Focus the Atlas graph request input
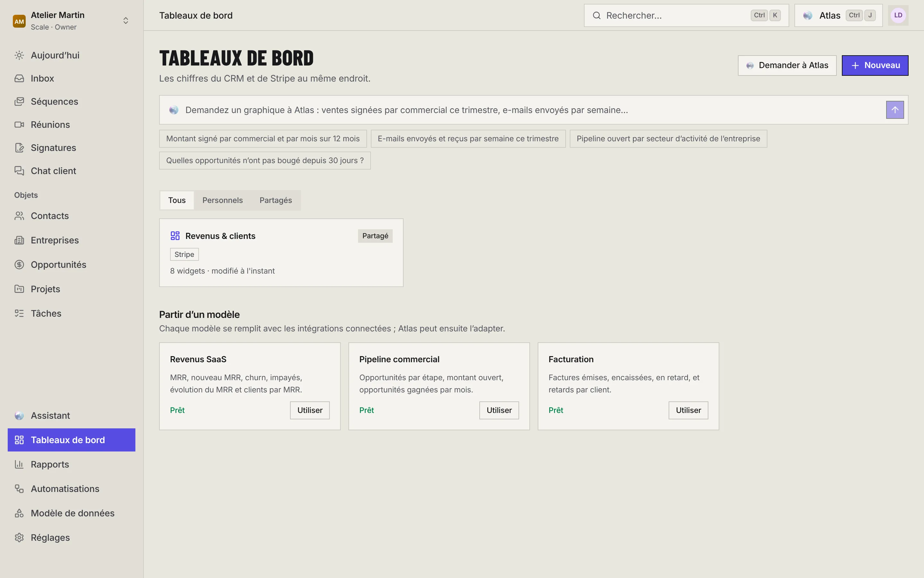This screenshot has width=924, height=578. coord(534,110)
